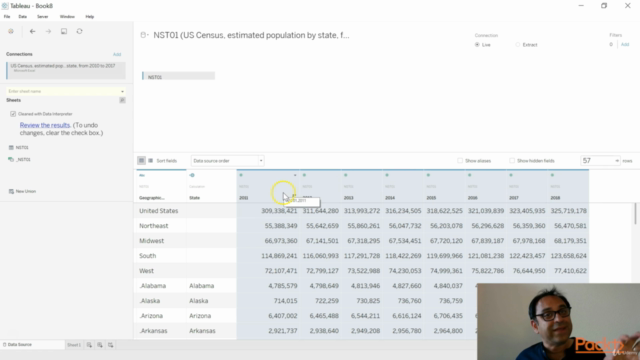Open the File menu
Screen dimensions: 640x360
7,17
